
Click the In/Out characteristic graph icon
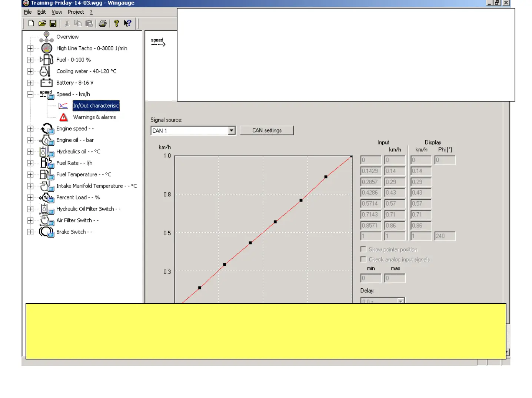click(63, 106)
